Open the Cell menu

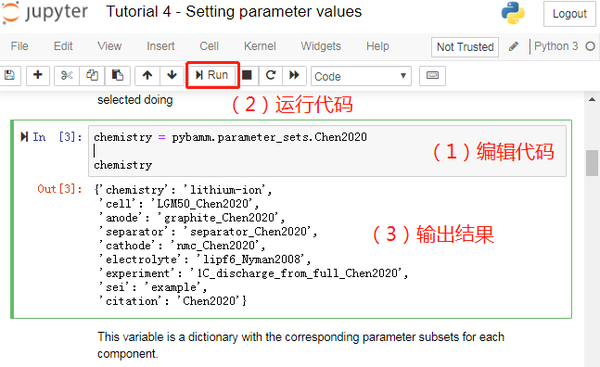click(209, 46)
